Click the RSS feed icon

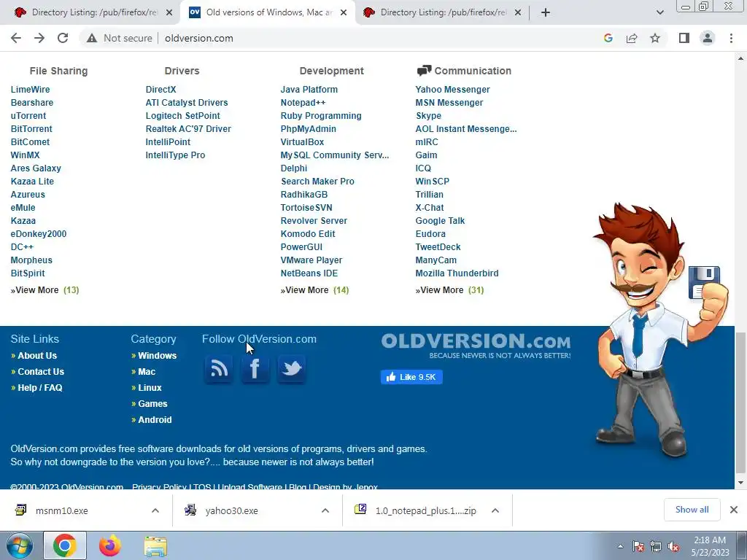[x=219, y=368]
